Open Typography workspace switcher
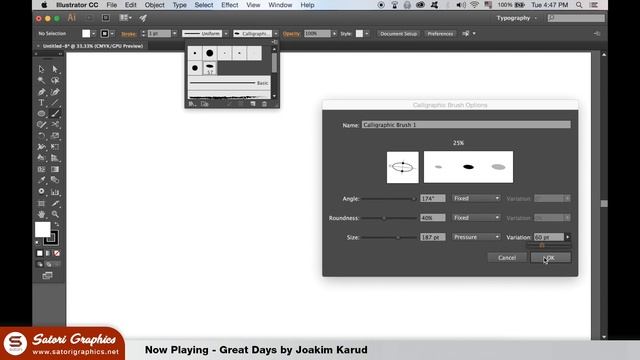The height and width of the screenshot is (360, 640). coord(516,18)
